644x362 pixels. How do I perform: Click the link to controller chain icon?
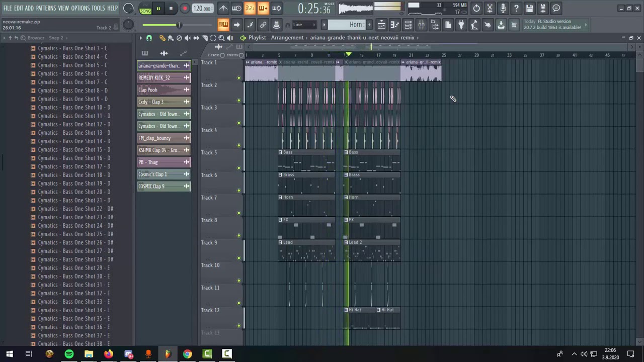point(263,25)
